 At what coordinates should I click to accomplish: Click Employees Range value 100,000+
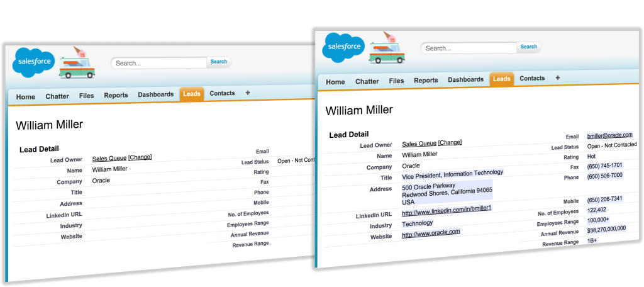point(599,220)
